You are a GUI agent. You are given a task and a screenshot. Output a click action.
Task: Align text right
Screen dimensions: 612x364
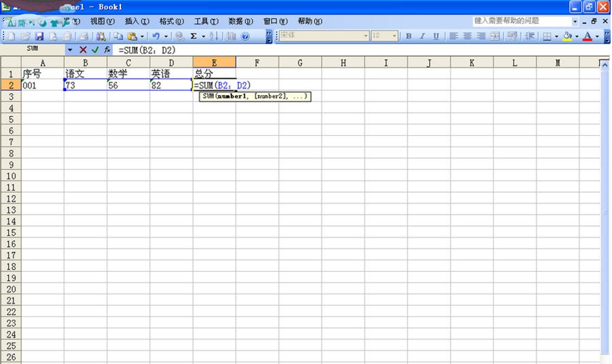(x=481, y=36)
